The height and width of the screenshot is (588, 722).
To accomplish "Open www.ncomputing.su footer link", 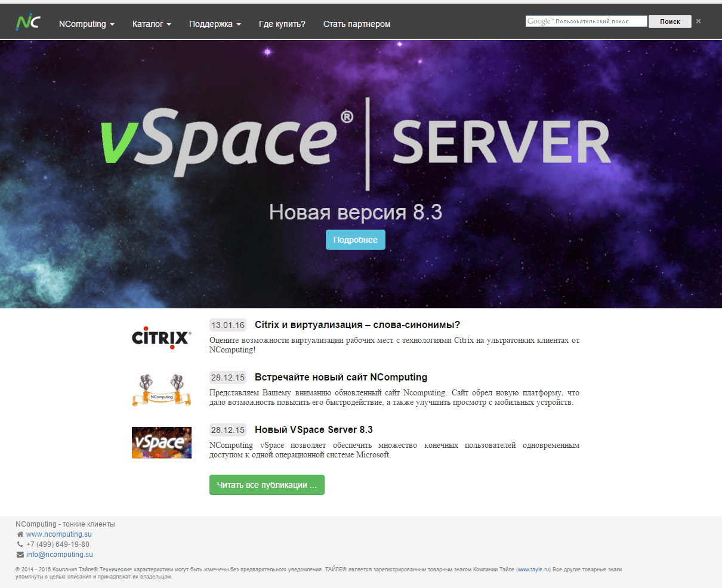I will click(59, 534).
